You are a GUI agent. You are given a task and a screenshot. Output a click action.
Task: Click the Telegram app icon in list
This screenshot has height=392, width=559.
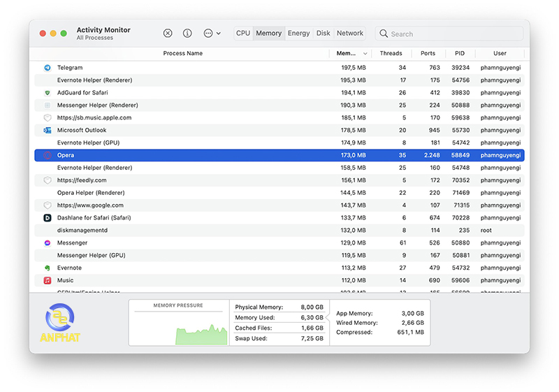coord(48,68)
